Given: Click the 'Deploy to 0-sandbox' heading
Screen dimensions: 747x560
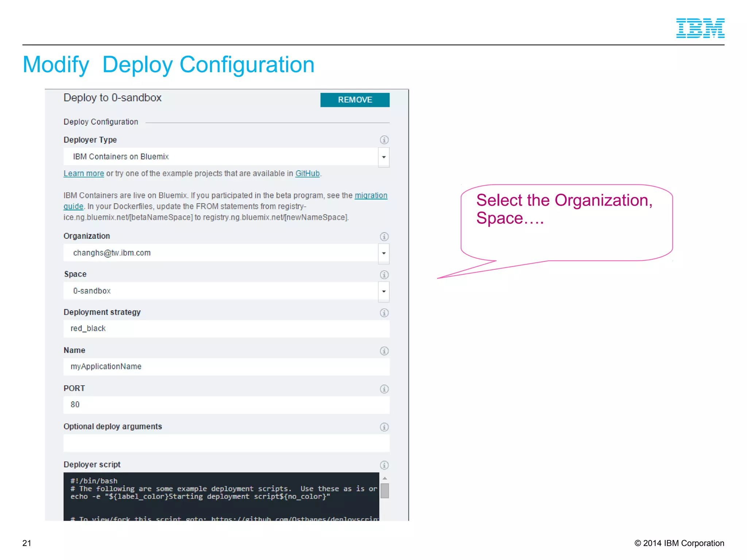Looking at the screenshot, I should (x=112, y=98).
